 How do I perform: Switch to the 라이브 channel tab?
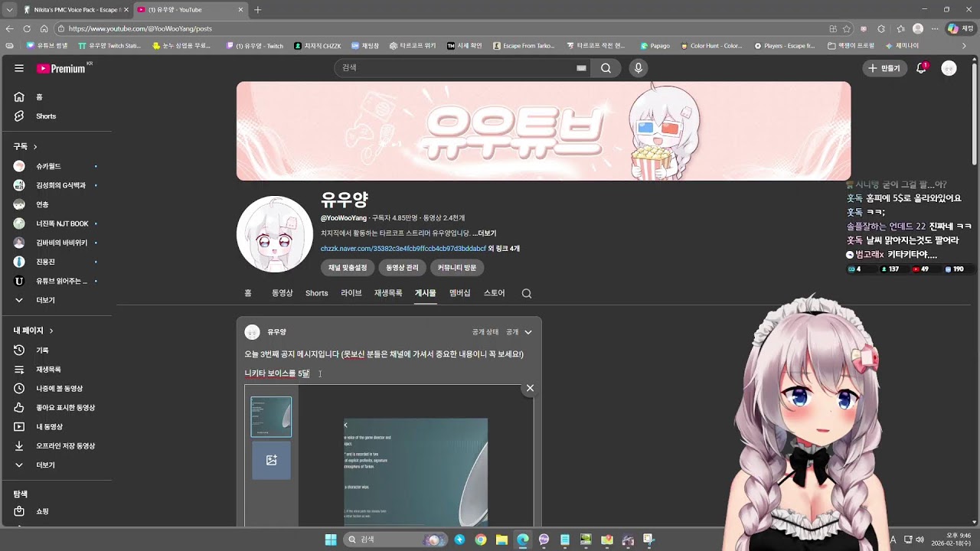[x=351, y=293]
